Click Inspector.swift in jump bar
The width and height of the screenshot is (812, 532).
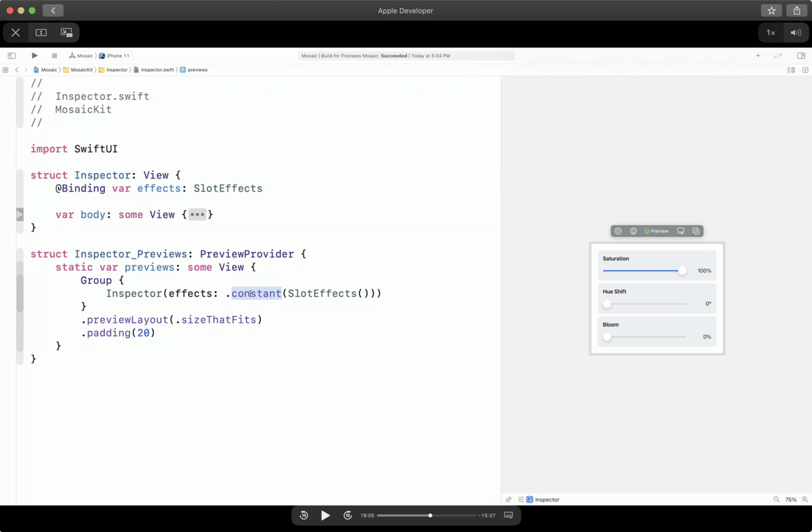[x=154, y=70]
